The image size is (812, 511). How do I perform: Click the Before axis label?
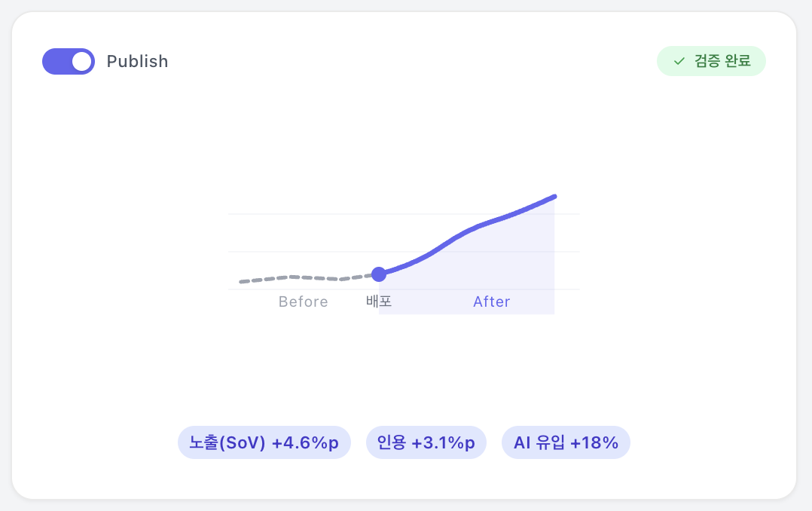point(303,301)
